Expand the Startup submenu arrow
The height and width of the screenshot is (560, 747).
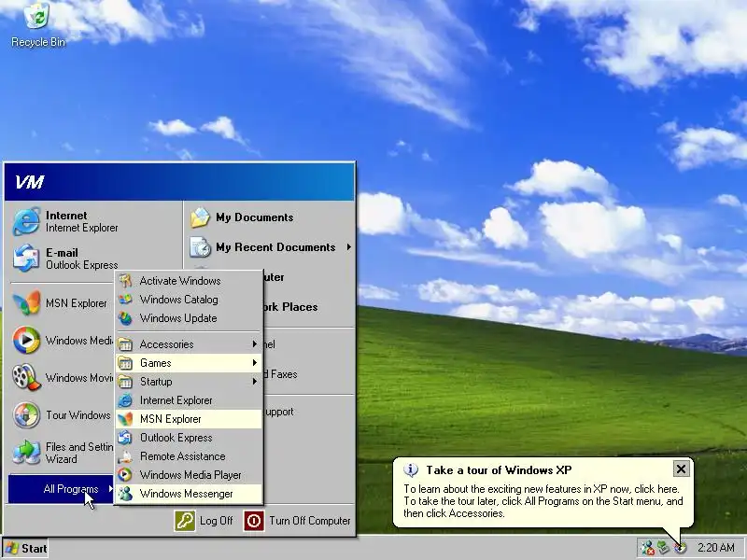point(254,382)
